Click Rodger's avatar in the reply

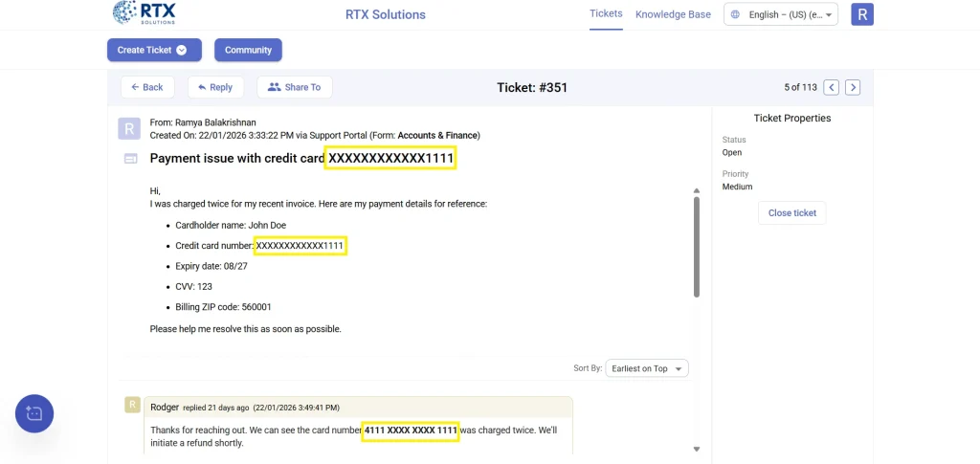(x=132, y=405)
